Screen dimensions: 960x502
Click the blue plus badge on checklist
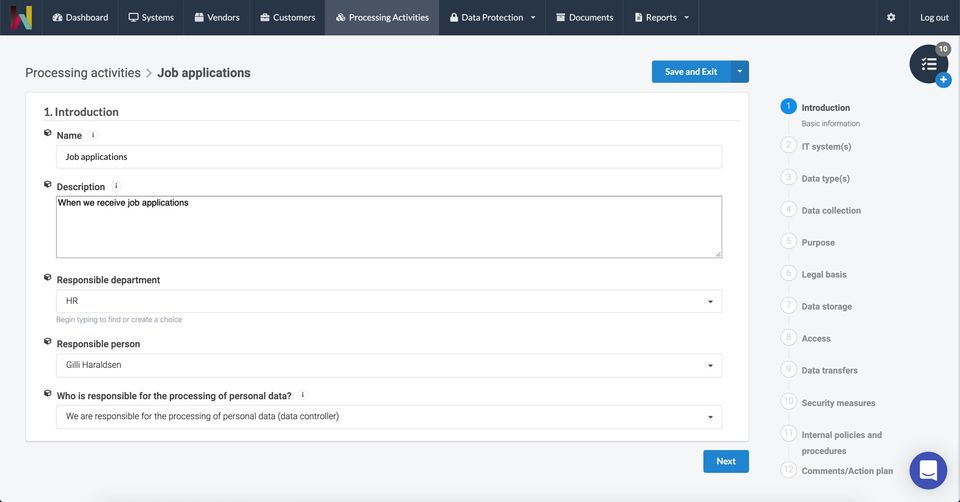pos(943,80)
